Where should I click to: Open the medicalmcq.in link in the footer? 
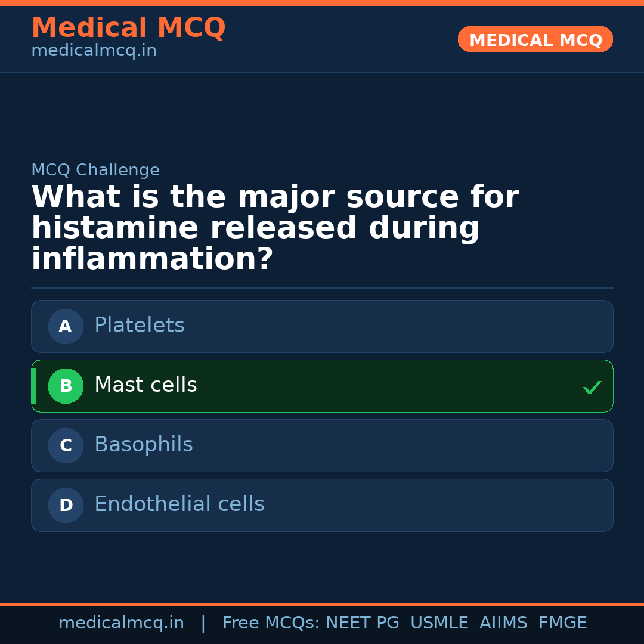[121, 623]
